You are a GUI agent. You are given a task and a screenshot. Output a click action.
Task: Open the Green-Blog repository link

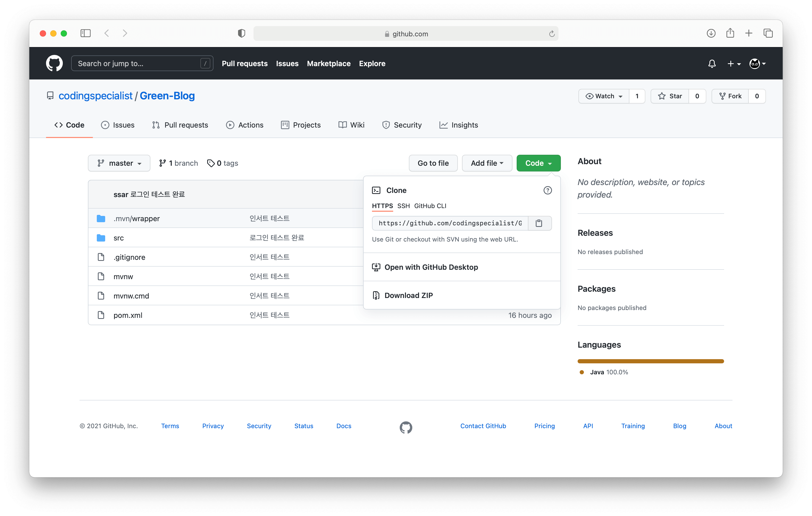167,96
